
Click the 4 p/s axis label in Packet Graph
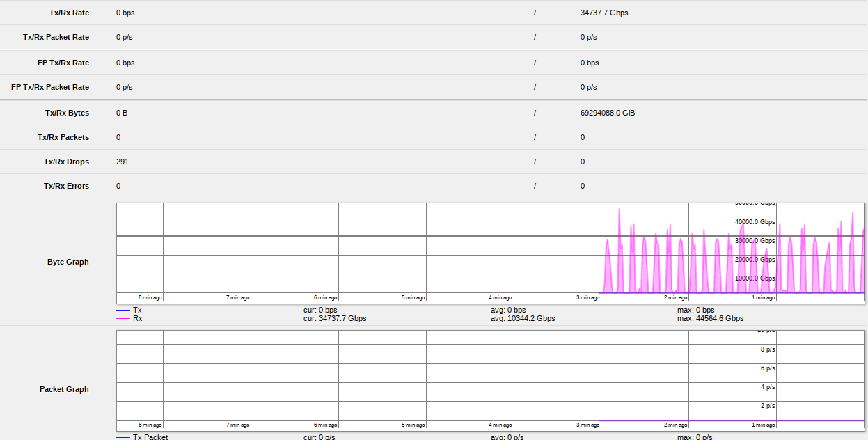[x=767, y=387]
